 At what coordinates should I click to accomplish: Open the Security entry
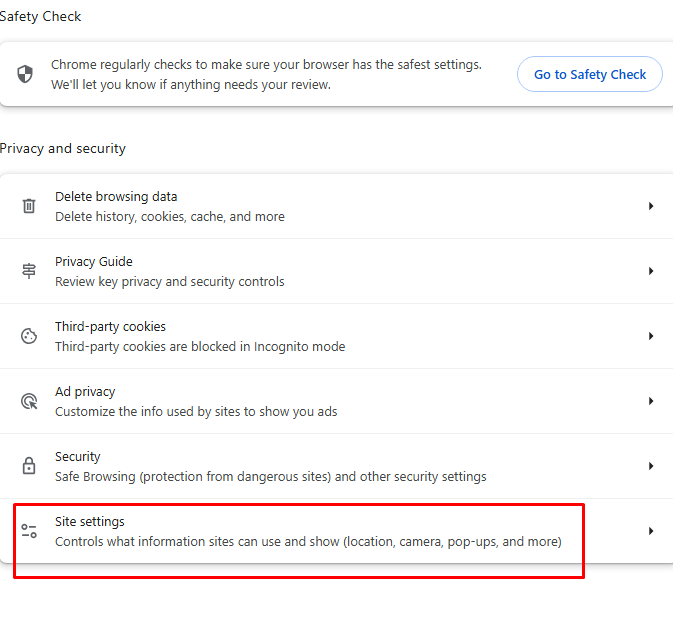coord(336,466)
